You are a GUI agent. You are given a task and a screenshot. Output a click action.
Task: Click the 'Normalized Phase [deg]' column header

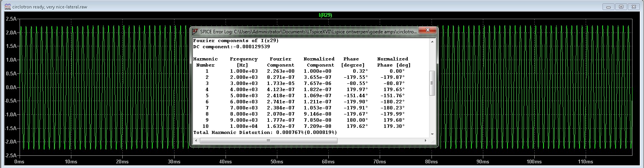[394, 62]
